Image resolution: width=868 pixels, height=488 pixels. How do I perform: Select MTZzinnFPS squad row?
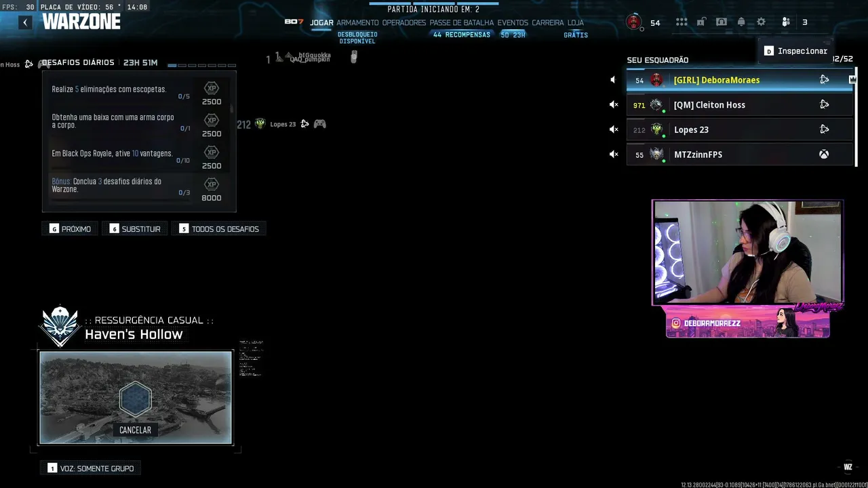(739, 155)
